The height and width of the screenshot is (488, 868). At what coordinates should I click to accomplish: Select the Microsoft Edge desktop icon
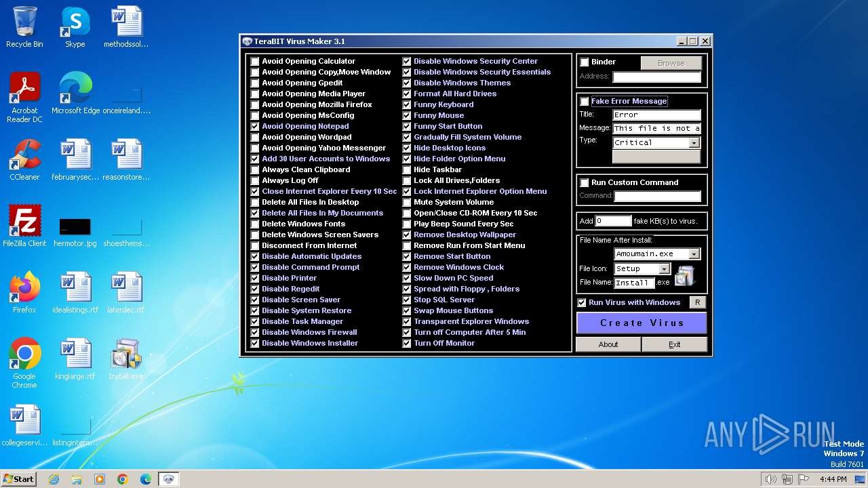point(75,94)
